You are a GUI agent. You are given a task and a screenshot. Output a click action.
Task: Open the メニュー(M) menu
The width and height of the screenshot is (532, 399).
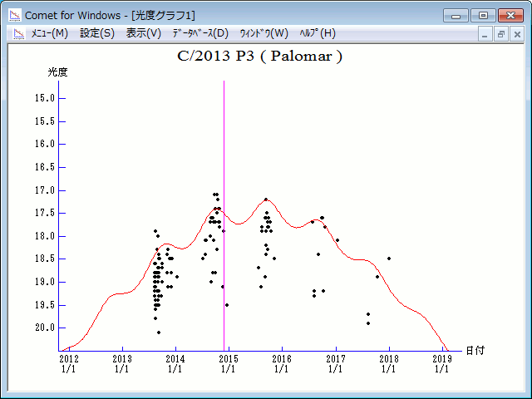[x=49, y=33]
